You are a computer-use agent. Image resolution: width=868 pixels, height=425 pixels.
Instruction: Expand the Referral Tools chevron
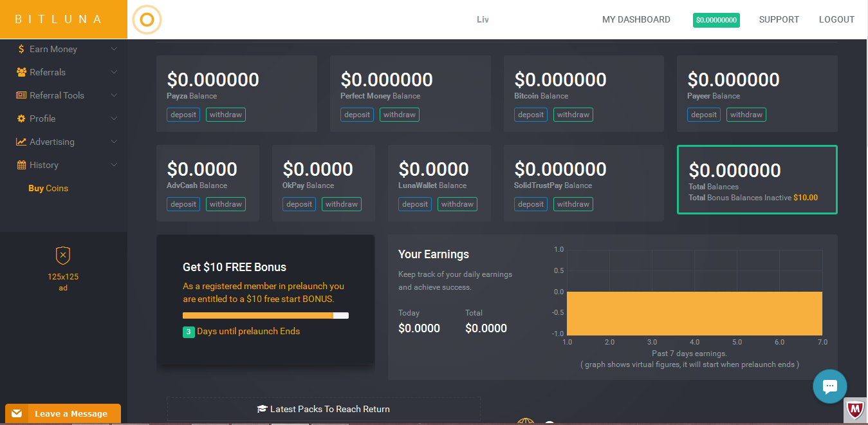114,95
